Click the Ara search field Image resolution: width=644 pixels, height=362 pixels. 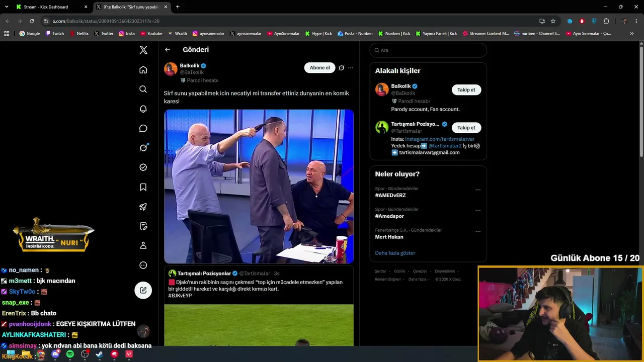428,50
